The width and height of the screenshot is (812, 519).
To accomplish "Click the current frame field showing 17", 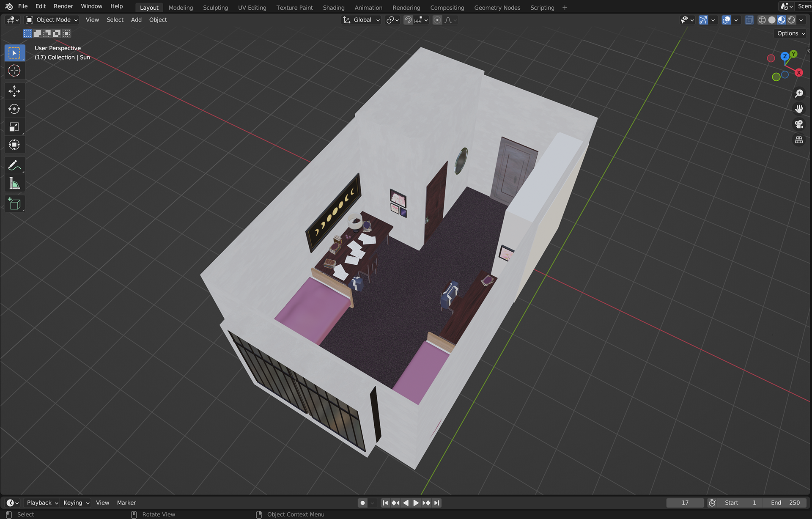I will click(x=685, y=503).
